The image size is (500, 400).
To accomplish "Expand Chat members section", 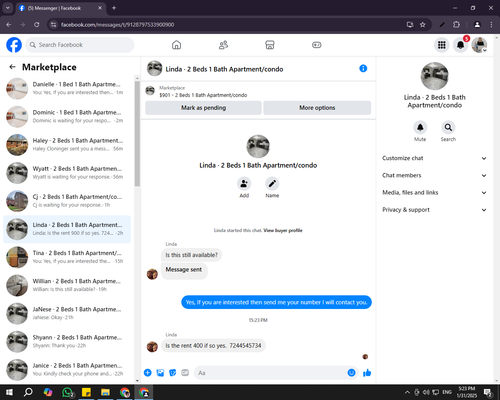I will click(434, 175).
